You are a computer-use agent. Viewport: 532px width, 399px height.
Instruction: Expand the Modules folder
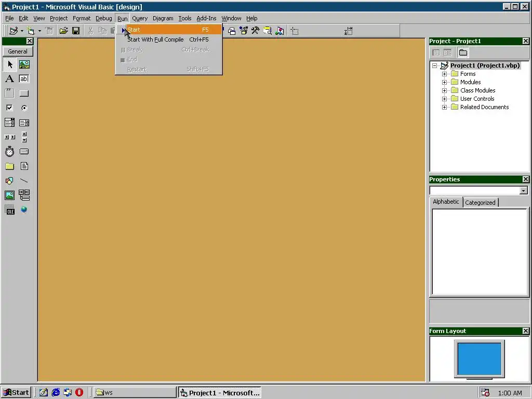pos(445,82)
